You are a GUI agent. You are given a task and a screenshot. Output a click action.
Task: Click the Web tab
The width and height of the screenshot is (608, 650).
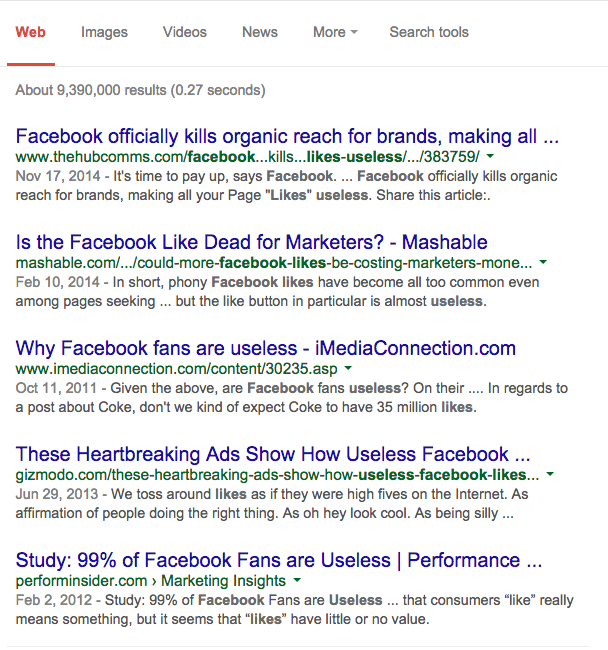pyautogui.click(x=30, y=32)
